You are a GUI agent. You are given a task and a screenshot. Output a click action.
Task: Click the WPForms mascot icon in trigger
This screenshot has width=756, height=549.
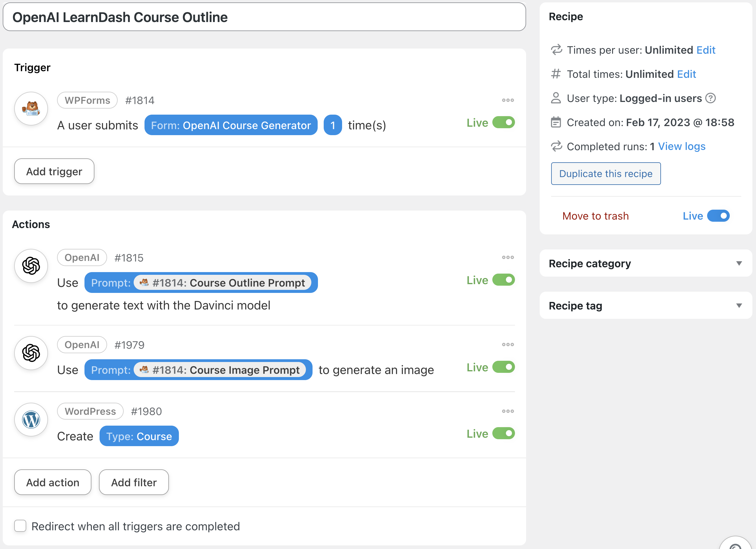[31, 109]
